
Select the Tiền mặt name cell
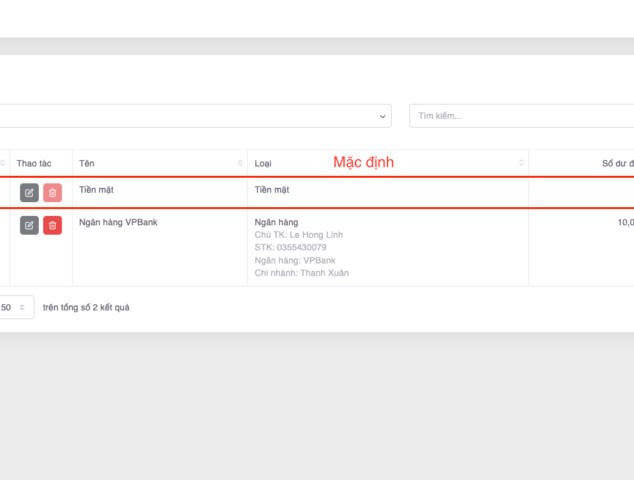[x=97, y=189]
